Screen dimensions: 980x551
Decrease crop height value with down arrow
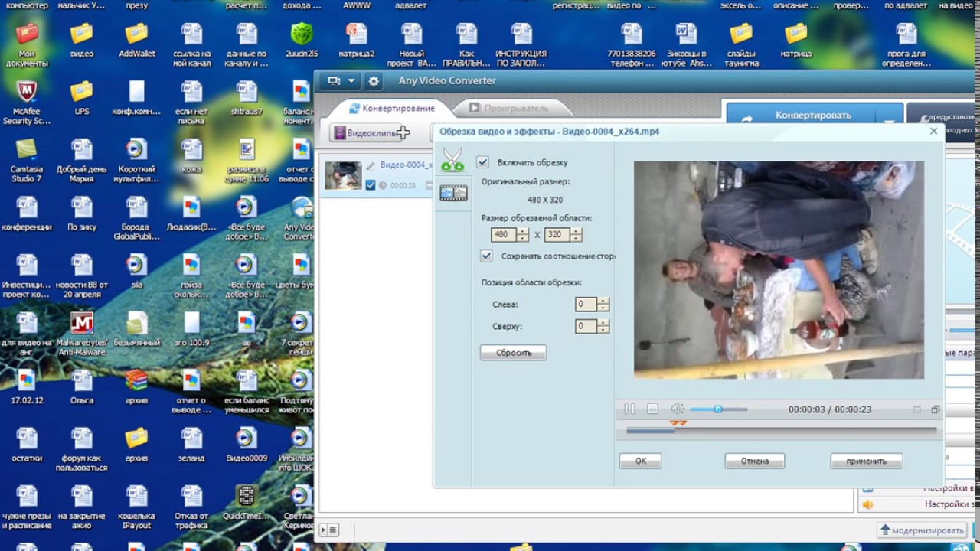click(577, 238)
